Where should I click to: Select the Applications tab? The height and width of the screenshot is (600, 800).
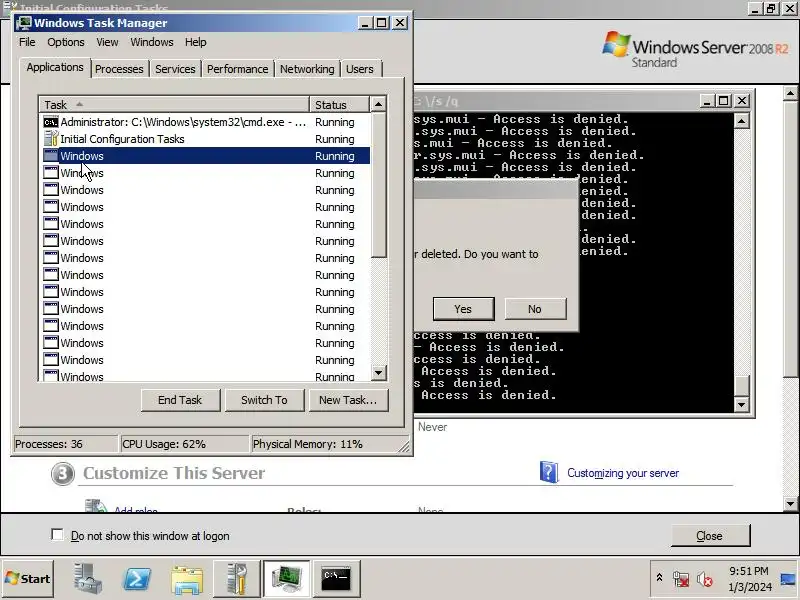pos(55,67)
